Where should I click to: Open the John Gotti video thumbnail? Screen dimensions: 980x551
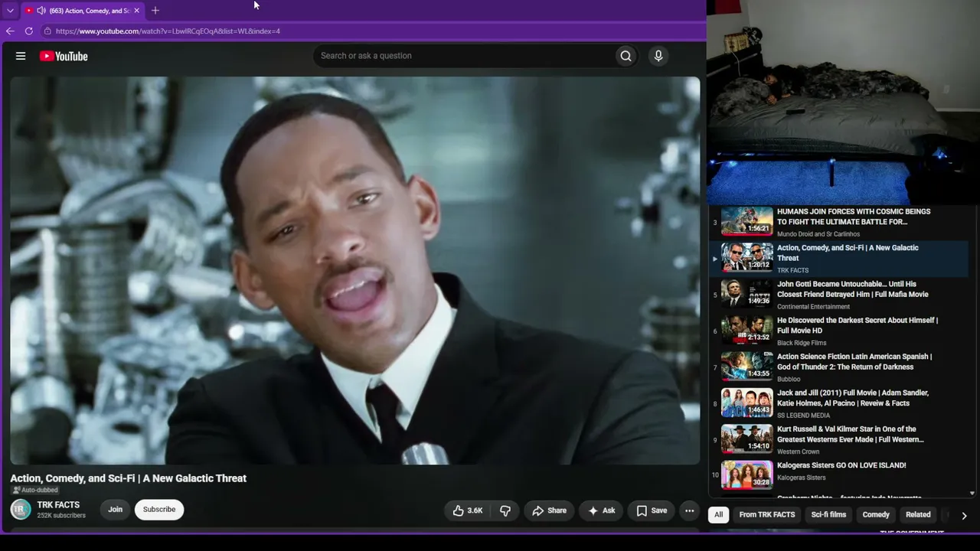[x=747, y=294]
